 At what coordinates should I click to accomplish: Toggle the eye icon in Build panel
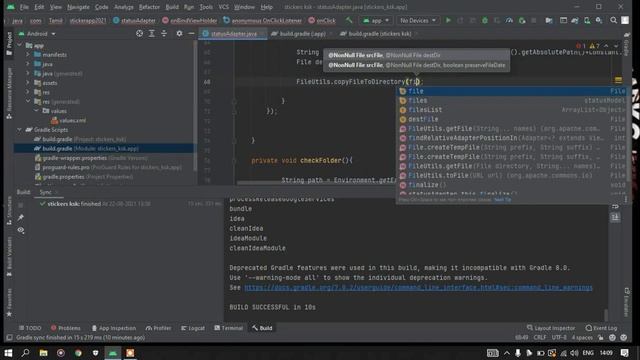coord(20,230)
